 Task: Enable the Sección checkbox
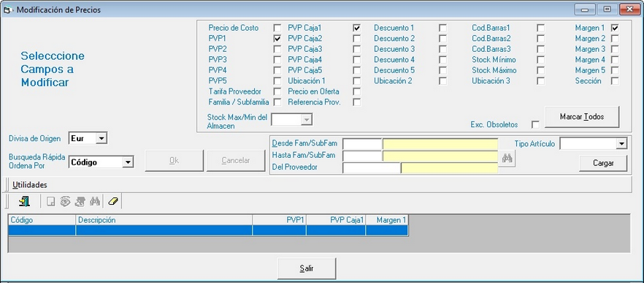615,81
